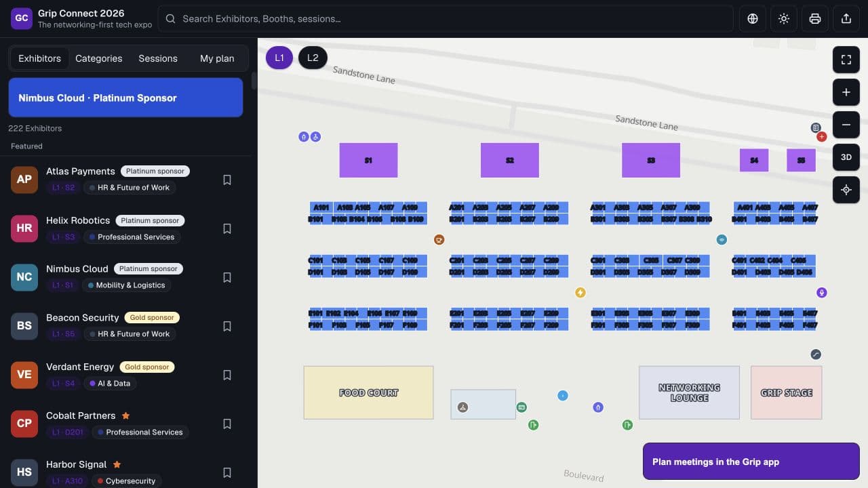This screenshot has height=488, width=868.
Task: Recenter map with the locate icon
Action: 846,190
